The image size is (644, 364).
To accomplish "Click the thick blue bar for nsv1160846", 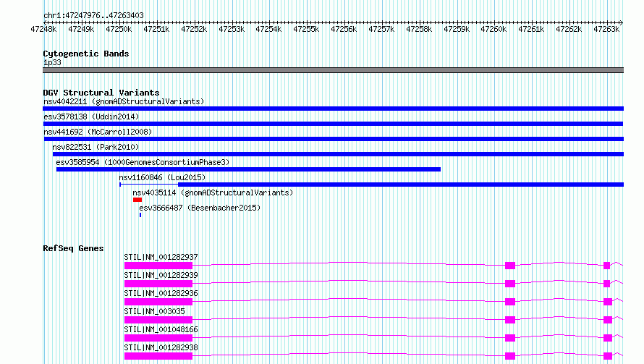I will (x=401, y=185).
